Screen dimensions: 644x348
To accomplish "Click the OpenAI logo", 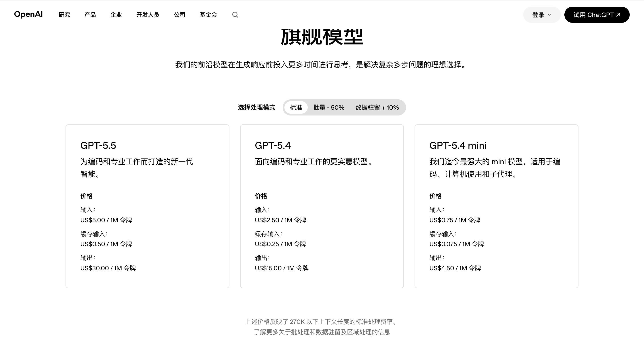I will (28, 15).
